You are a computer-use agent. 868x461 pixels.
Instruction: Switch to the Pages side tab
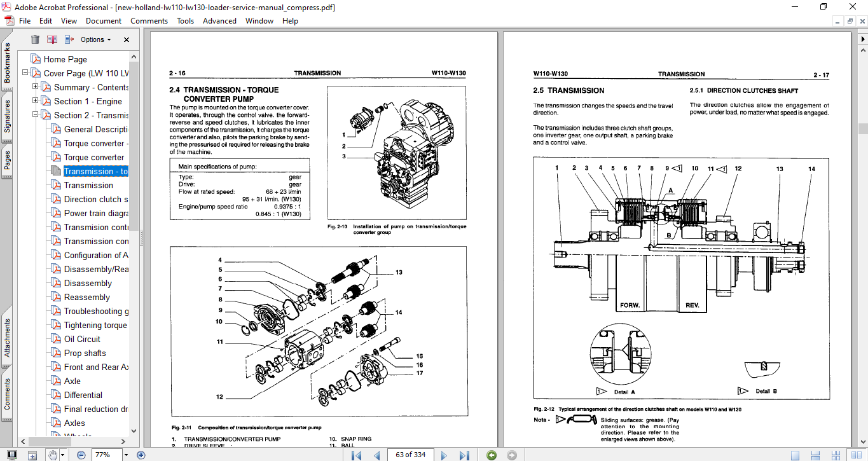(x=7, y=160)
